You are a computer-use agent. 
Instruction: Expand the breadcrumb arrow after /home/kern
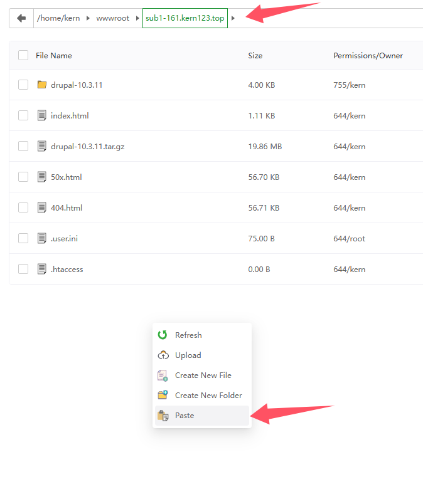click(x=88, y=18)
